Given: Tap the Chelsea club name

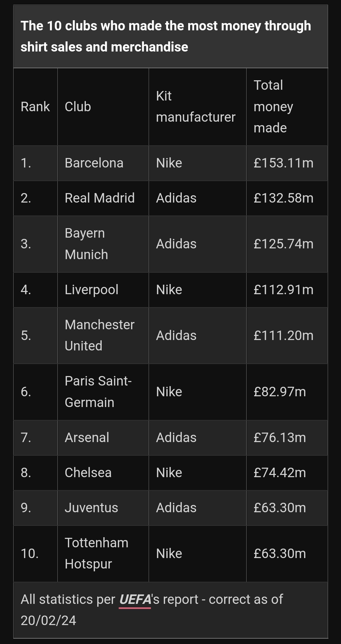Looking at the screenshot, I should tap(88, 473).
